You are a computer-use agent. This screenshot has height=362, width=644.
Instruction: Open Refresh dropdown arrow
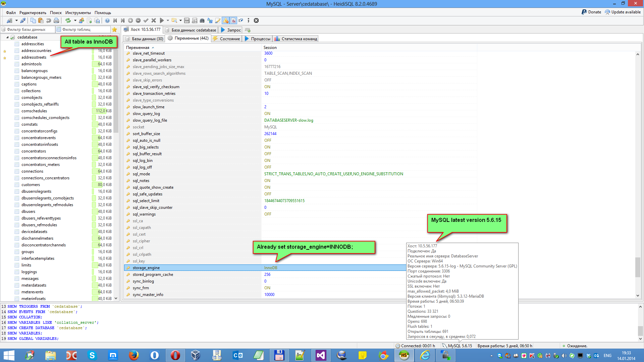click(75, 20)
